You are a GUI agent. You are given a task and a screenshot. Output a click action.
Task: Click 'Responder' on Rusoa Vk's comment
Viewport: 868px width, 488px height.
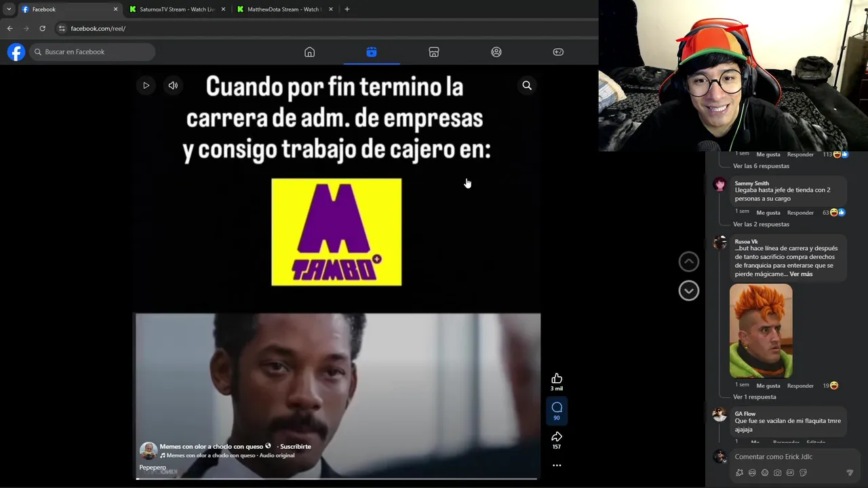click(x=800, y=386)
